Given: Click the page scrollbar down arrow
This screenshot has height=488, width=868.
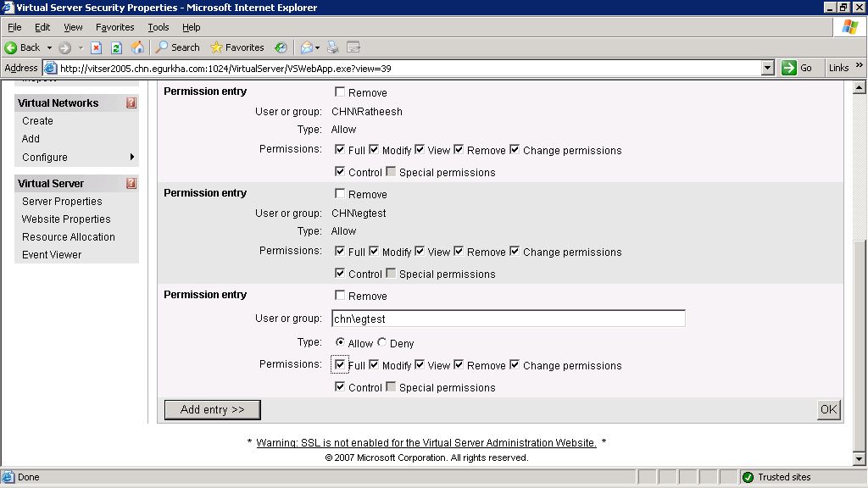Looking at the screenshot, I should coord(860,458).
